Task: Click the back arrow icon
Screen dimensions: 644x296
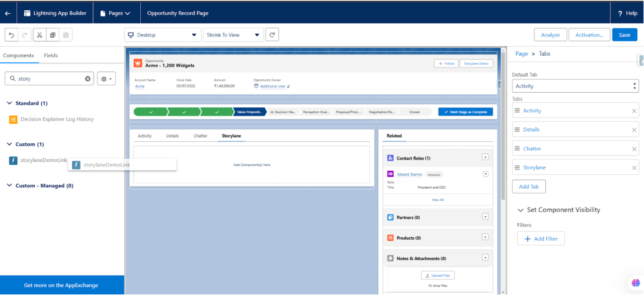Action: pyautogui.click(x=8, y=13)
